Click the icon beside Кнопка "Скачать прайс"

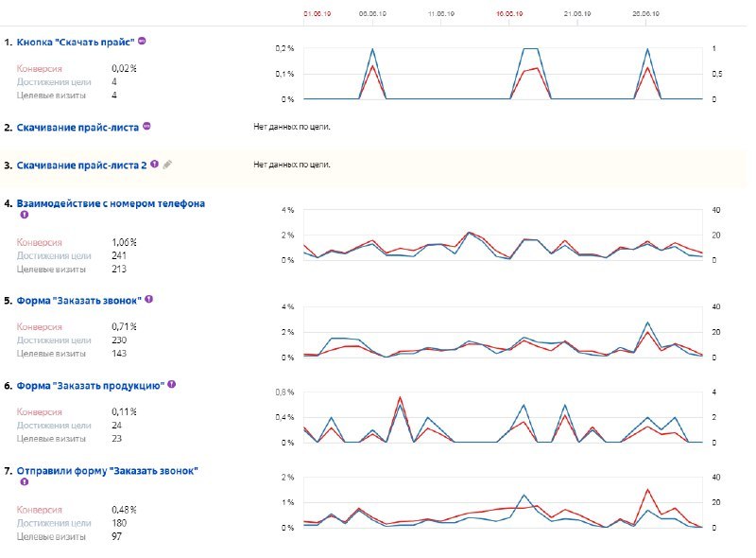click(x=142, y=41)
